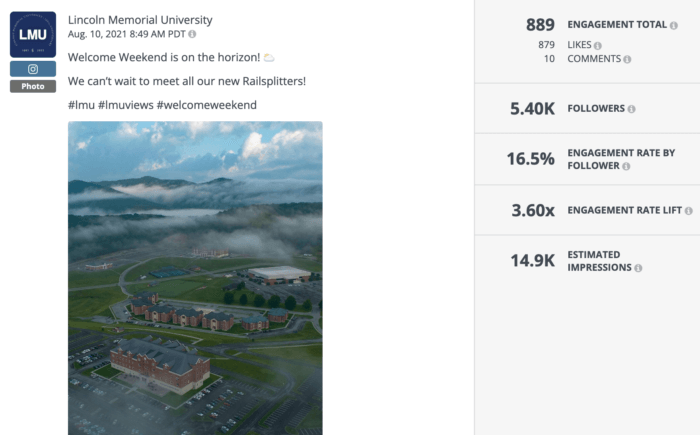Click the Estimated Impressions info icon
Viewport: 700px width, 435px height.
point(638,268)
